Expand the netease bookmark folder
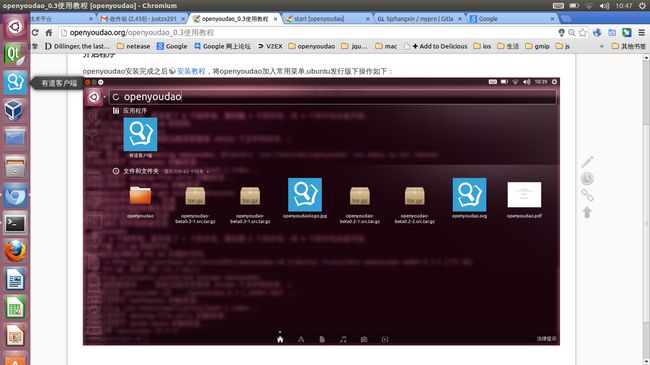The width and height of the screenshot is (650, 365). click(133, 46)
